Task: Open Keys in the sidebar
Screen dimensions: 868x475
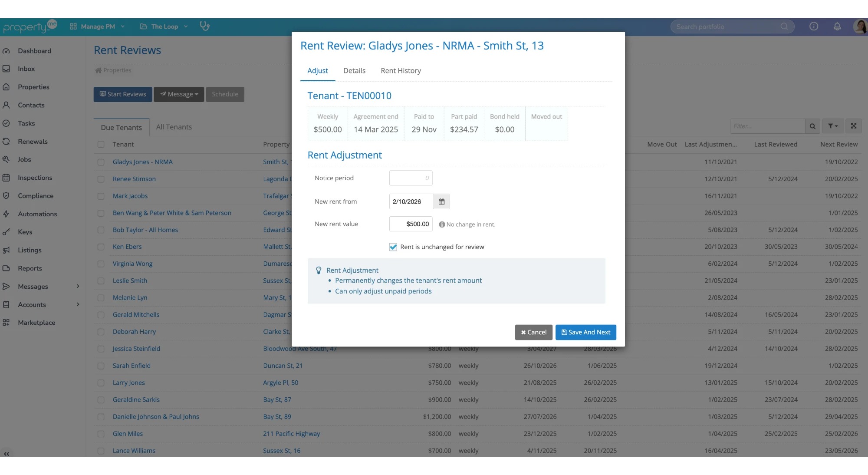Action: (25, 232)
